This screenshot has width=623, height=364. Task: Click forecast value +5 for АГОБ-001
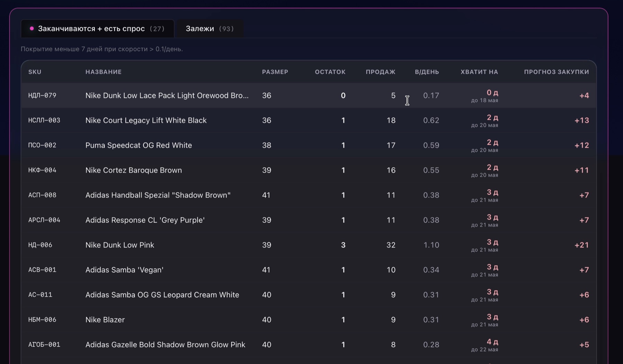(584, 344)
